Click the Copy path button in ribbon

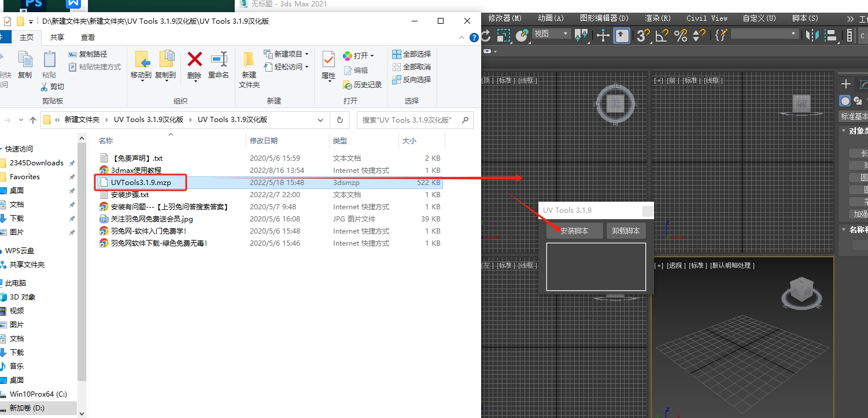pyautogui.click(x=87, y=54)
